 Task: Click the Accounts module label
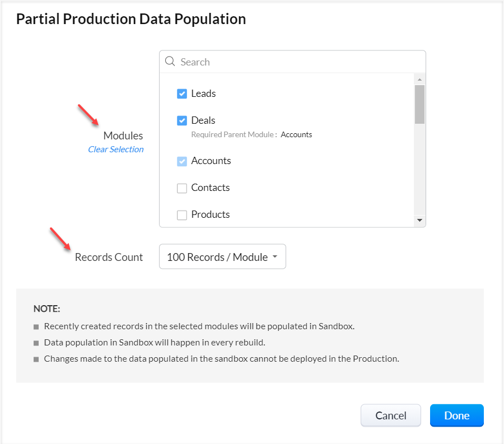click(211, 161)
